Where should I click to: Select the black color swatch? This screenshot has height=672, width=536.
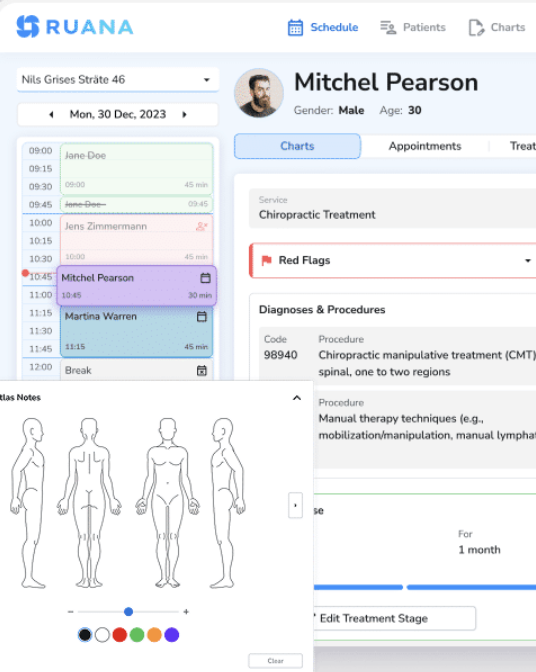[x=85, y=635]
